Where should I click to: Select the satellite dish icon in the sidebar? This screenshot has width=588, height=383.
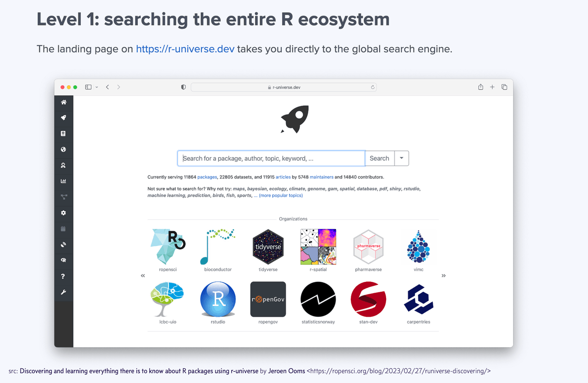click(x=63, y=245)
